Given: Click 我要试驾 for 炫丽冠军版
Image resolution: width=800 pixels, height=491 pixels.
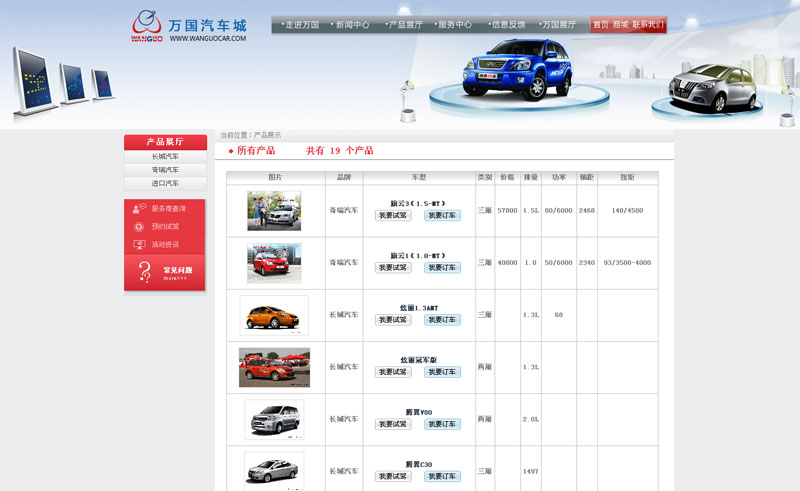Looking at the screenshot, I should [x=393, y=372].
